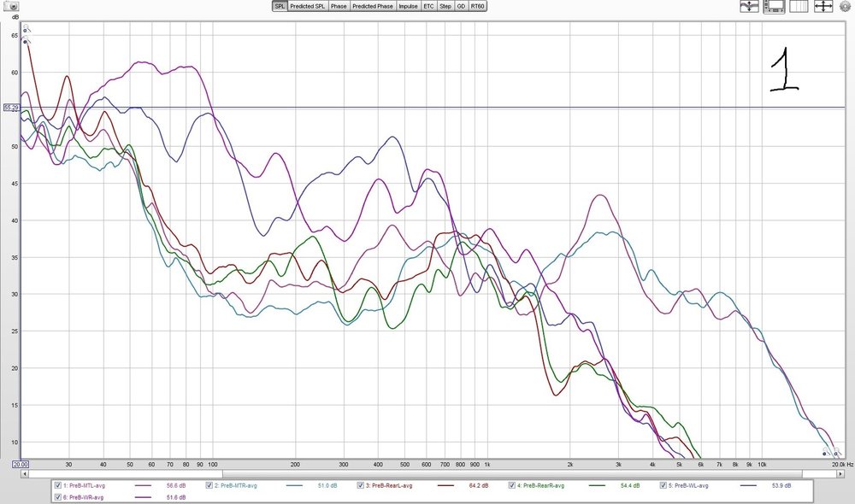Capture graph image with camera icon
The height and width of the screenshot is (504, 855).
coord(11,6)
